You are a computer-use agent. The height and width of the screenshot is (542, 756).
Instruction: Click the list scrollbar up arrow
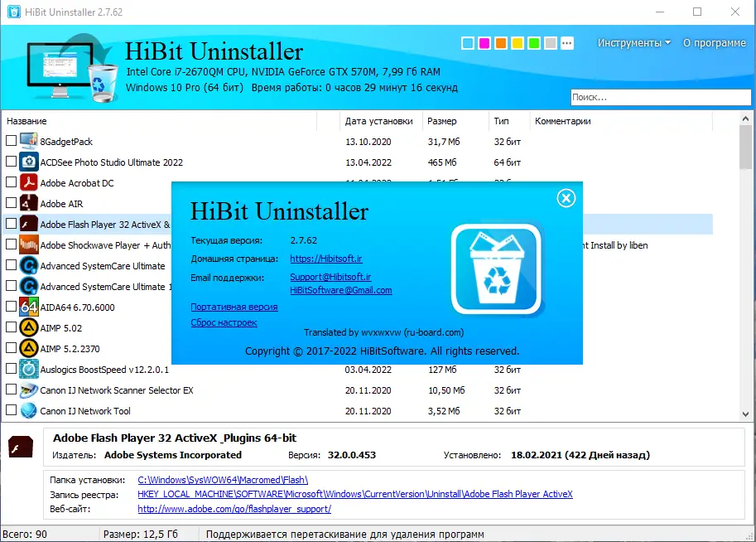tap(745, 119)
